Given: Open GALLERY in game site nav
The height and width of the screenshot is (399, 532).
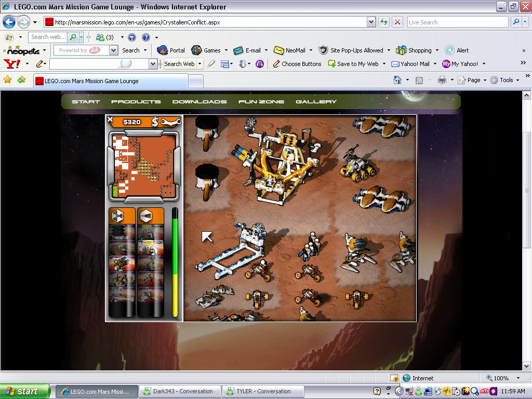Looking at the screenshot, I should point(316,101).
